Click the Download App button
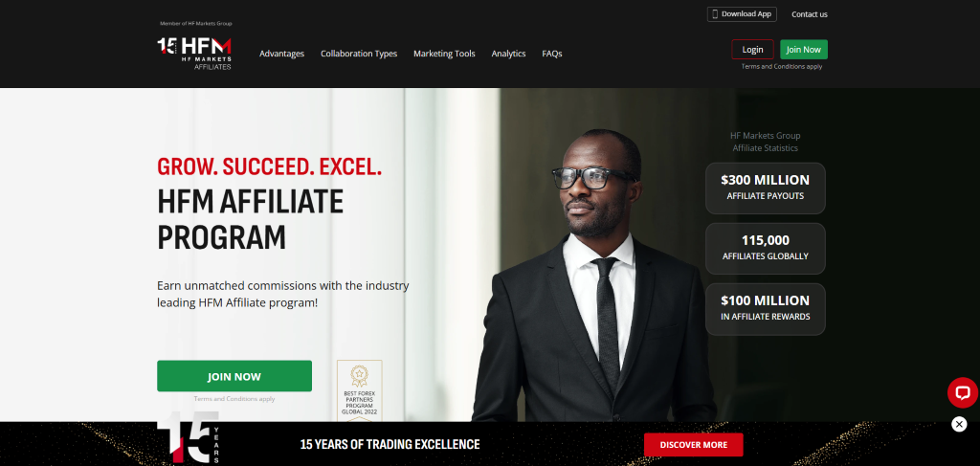Image resolution: width=980 pixels, height=466 pixels. (x=742, y=14)
